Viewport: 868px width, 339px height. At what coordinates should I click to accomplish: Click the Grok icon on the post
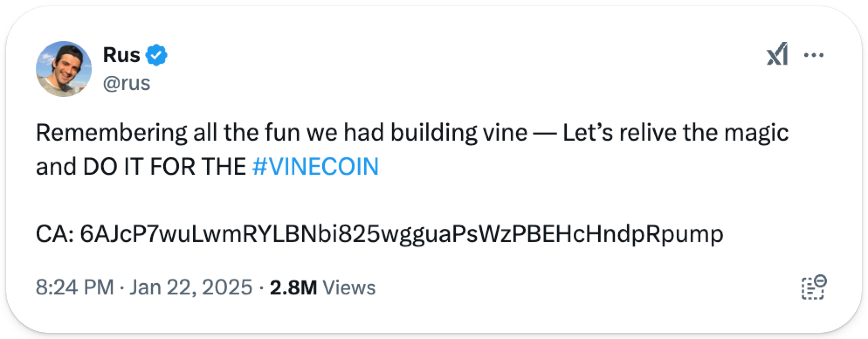coord(778,55)
